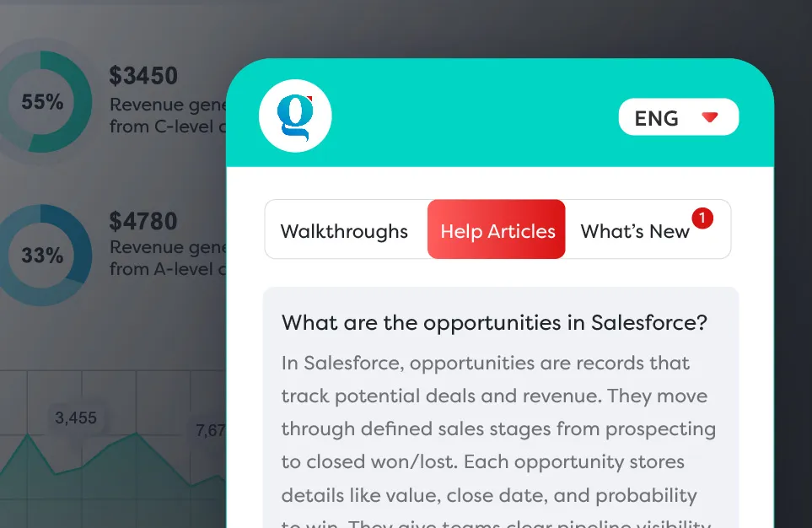
Task: Click the 3,455 chart data label
Action: (76, 418)
